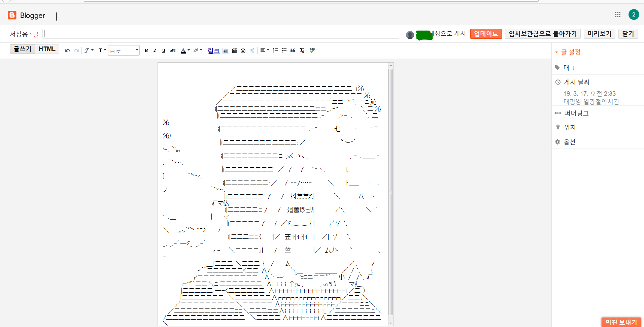Viewport: 644px width, 327px height.
Task: Toggle bold formatting
Action: pos(146,51)
